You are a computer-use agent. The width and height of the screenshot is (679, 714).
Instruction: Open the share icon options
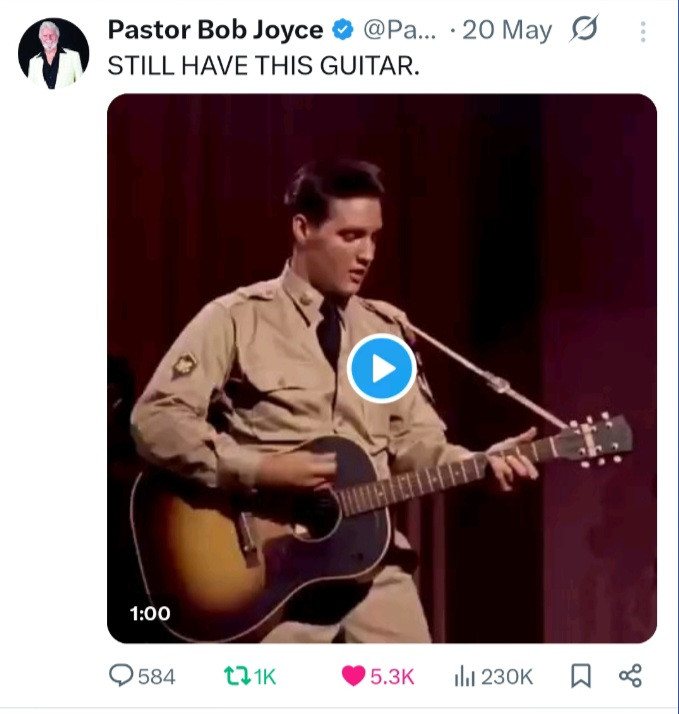point(630,676)
